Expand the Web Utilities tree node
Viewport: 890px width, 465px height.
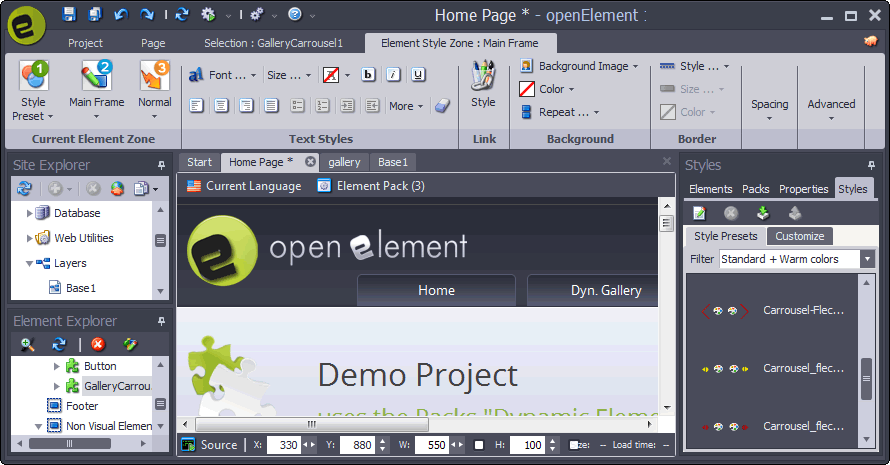pos(30,238)
